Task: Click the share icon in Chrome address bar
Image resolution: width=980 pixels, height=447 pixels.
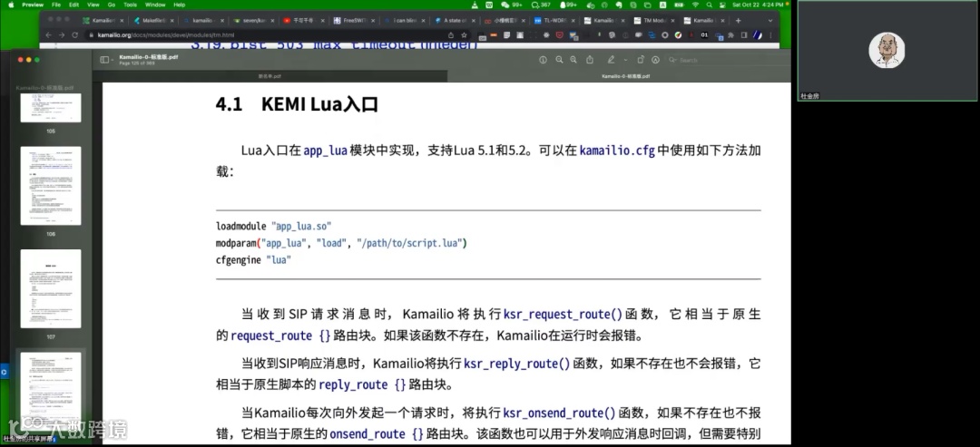Action: click(x=451, y=35)
